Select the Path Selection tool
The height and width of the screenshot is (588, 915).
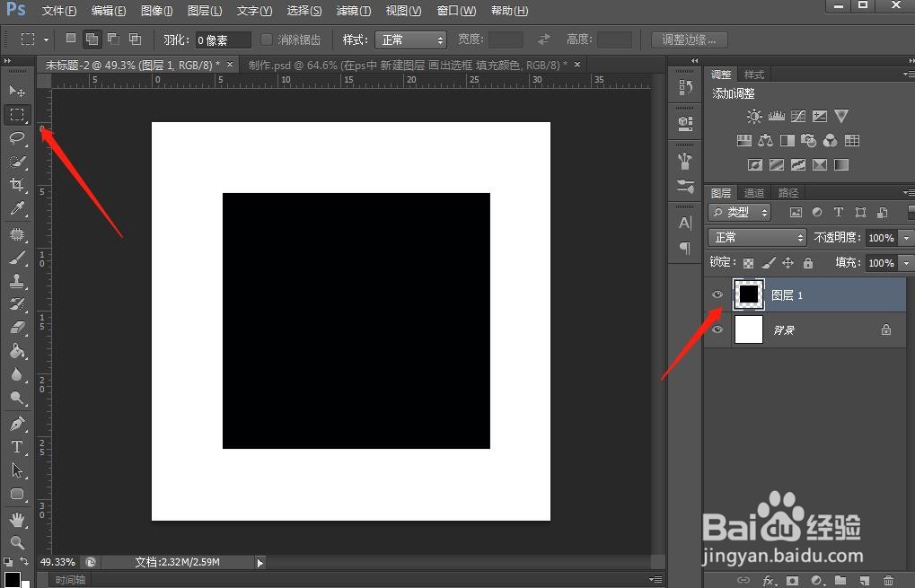17,470
